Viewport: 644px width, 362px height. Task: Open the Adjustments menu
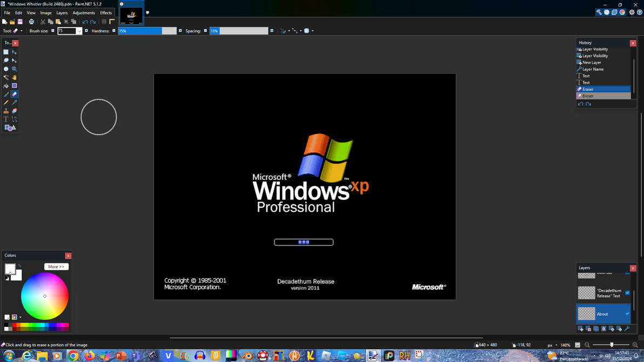83,13
